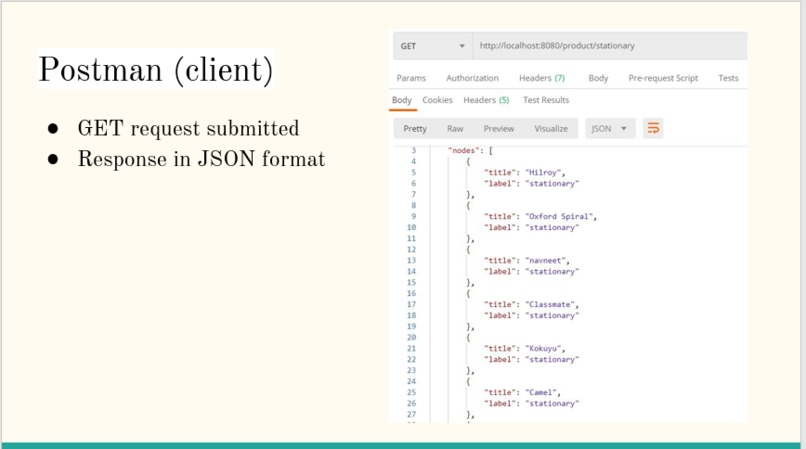Open the response Headers (5) tab
Screen dimensions: 806x449
click(x=486, y=100)
